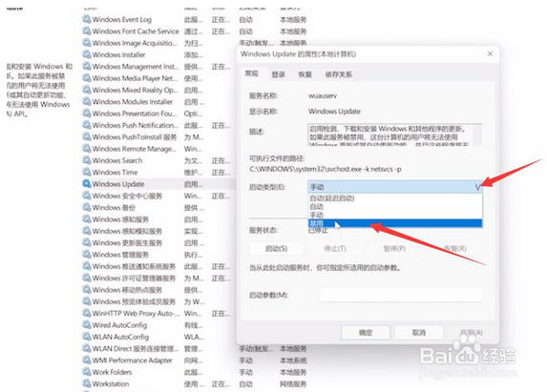Click gear icon of Windows Media Player Network
Viewport: 547px width, 392px height.
[87, 78]
